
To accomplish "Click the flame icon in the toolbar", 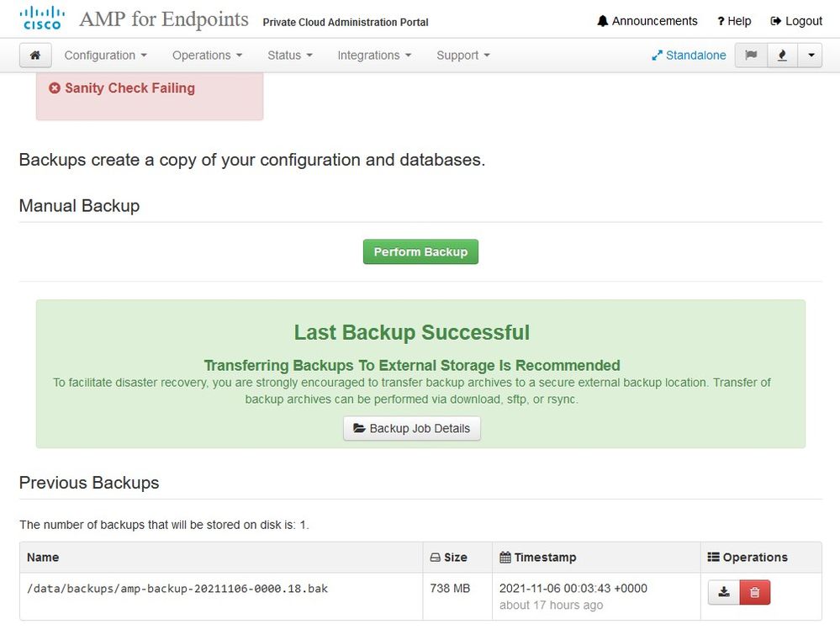I will [780, 55].
